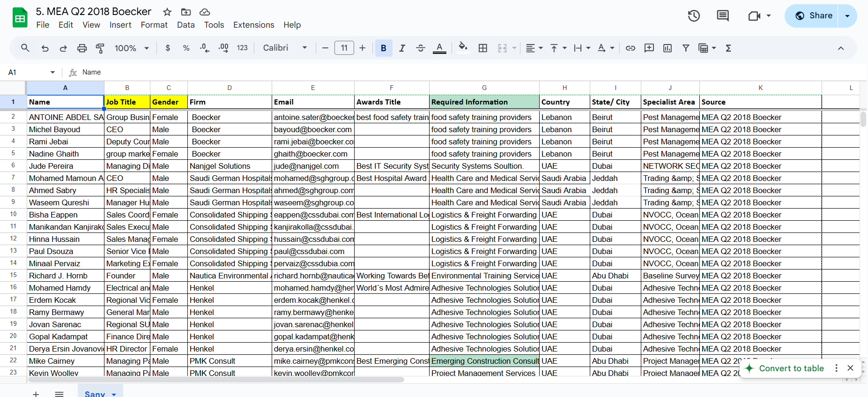Add a new sheet
868x397 pixels.
pyautogui.click(x=36, y=394)
